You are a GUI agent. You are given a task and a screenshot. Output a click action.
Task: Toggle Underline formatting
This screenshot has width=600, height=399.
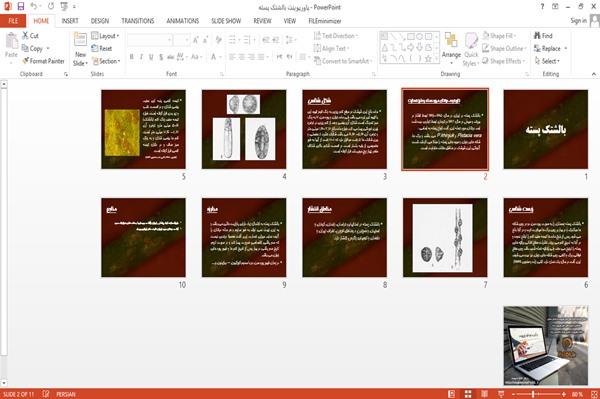(151, 57)
